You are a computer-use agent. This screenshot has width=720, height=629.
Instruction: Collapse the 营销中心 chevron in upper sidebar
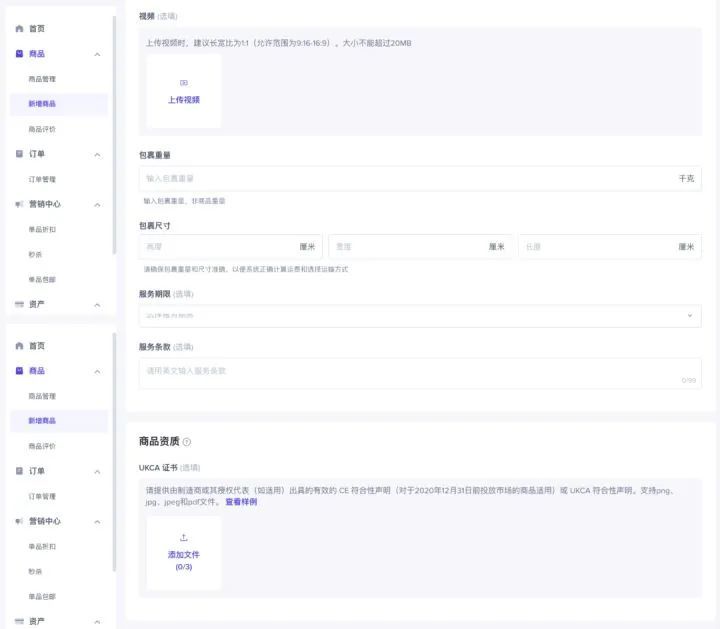97,204
